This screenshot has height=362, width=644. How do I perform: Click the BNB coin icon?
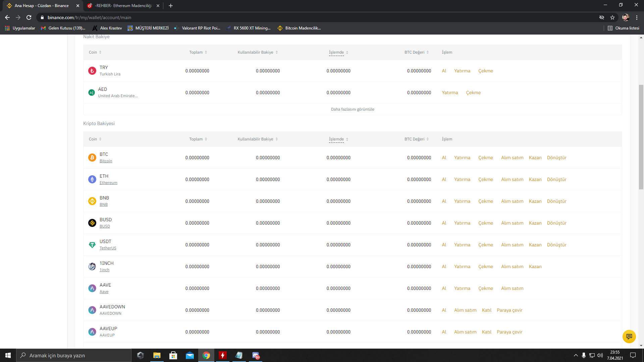pos(92,201)
